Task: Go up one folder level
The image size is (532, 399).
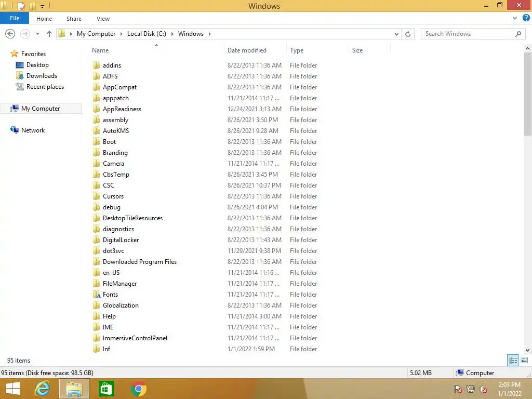Action: 49,34
